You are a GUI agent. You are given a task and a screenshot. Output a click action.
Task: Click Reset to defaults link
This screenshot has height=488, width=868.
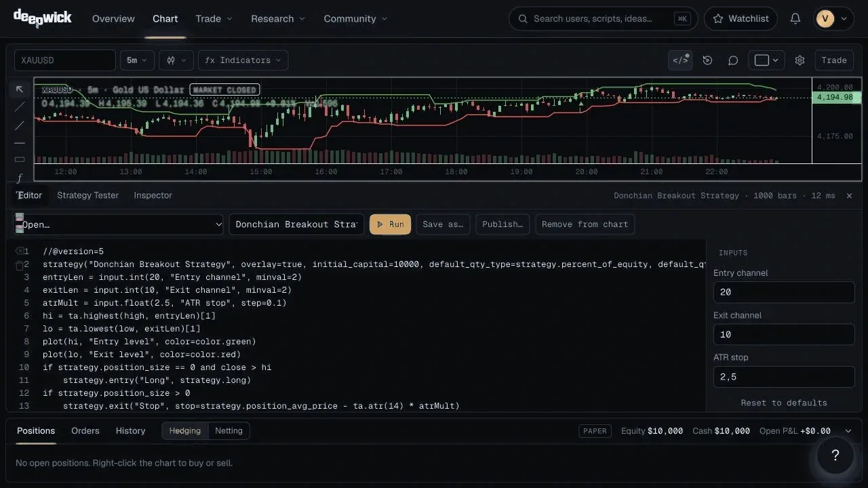tap(784, 403)
